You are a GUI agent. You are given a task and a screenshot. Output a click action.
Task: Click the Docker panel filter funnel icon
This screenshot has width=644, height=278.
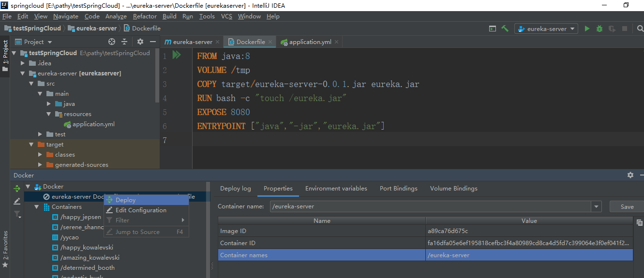pyautogui.click(x=17, y=214)
